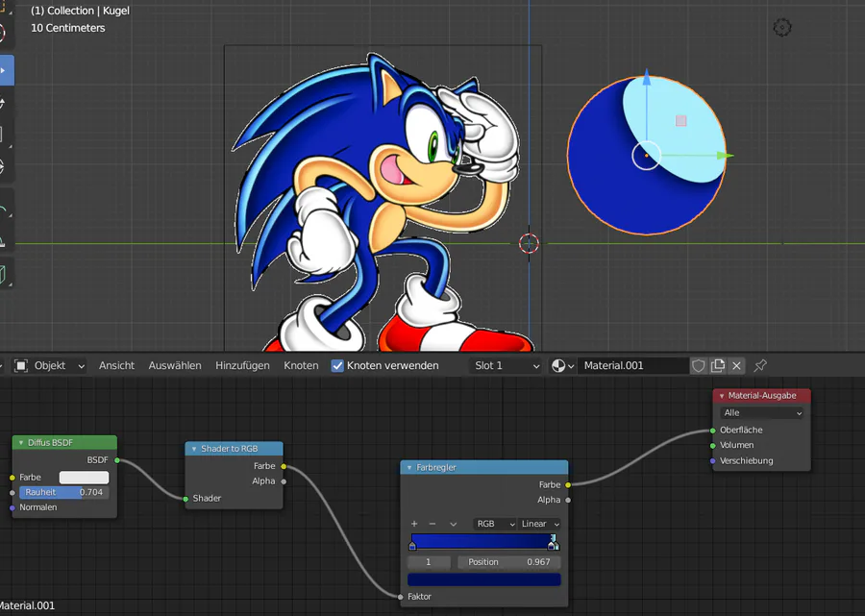The height and width of the screenshot is (616, 865).
Task: Click the "(1) Collection | Kugel" viewport text
Action: pos(80,11)
